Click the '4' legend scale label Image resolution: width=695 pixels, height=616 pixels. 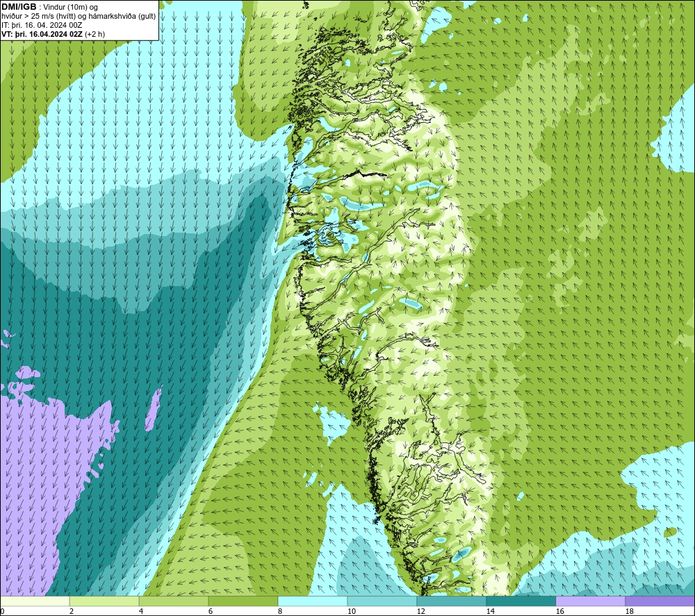point(141,612)
